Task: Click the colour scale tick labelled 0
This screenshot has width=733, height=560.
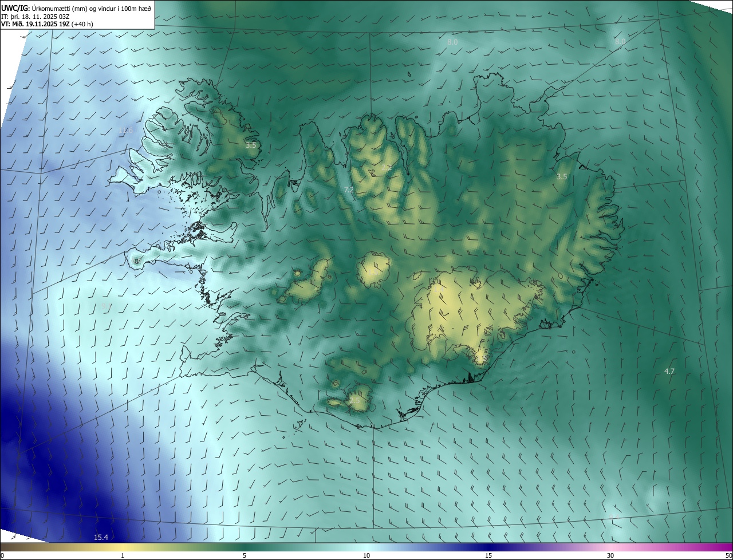Action: coord(2,556)
